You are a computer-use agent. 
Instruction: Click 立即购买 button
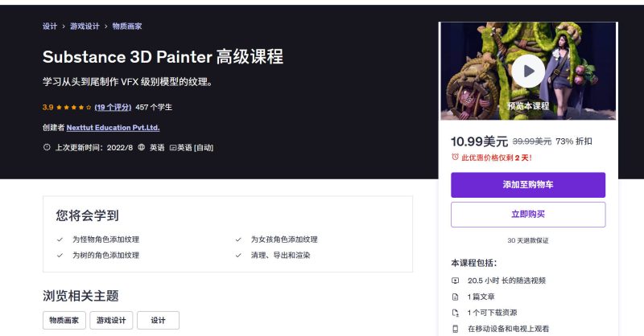pos(528,214)
